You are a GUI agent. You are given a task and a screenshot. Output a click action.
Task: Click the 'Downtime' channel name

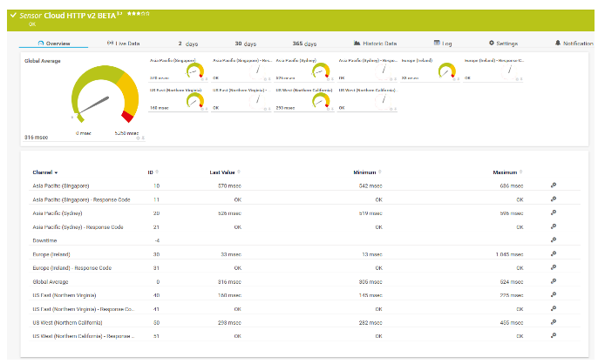point(44,240)
